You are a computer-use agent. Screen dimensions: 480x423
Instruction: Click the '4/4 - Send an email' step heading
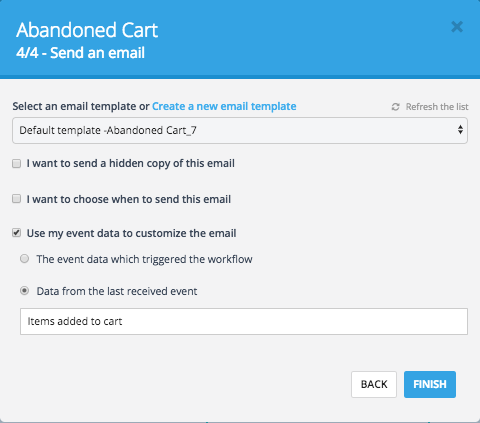tap(80, 53)
